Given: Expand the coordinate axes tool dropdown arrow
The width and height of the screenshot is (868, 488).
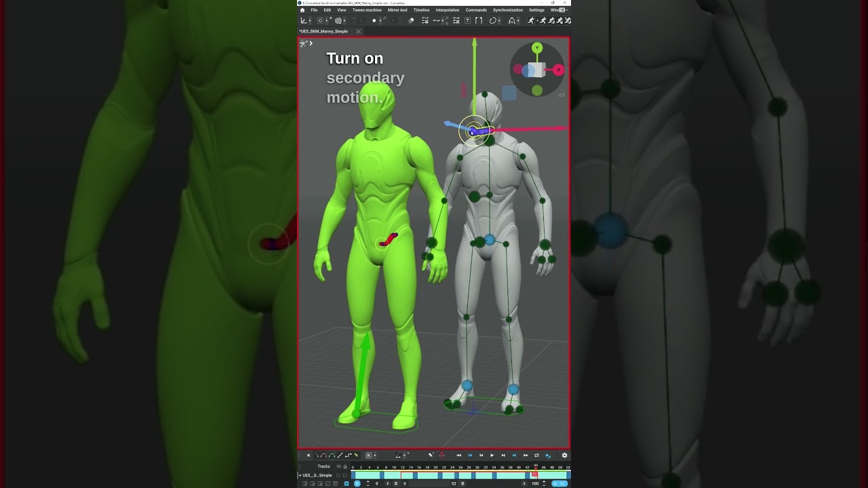Looking at the screenshot, I should (x=310, y=20).
